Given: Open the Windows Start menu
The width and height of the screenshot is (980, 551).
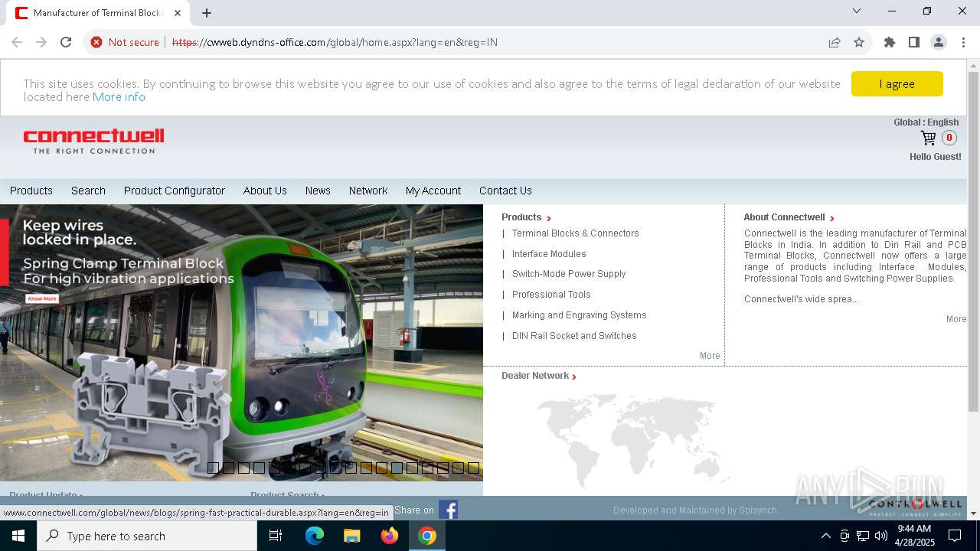Looking at the screenshot, I should [18, 536].
